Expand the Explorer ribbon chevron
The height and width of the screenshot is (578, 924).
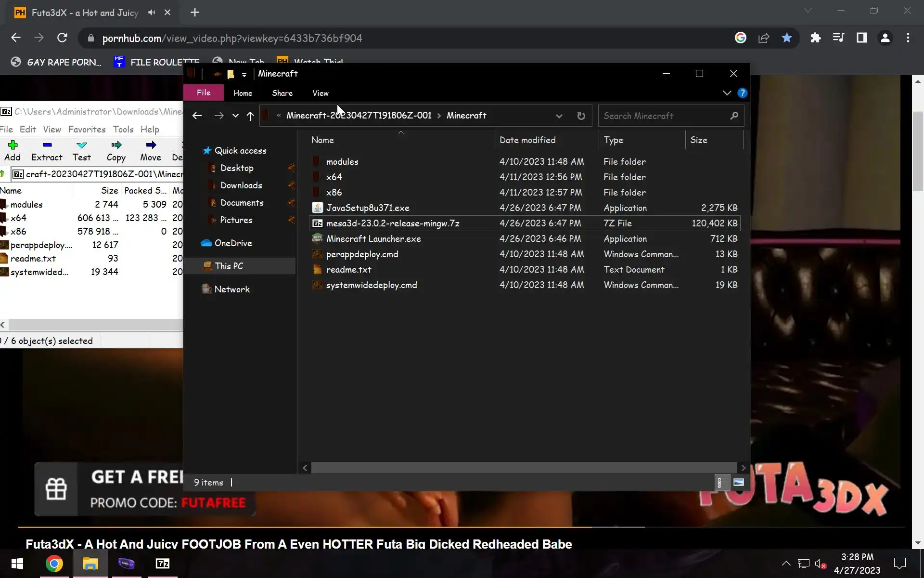coord(727,93)
